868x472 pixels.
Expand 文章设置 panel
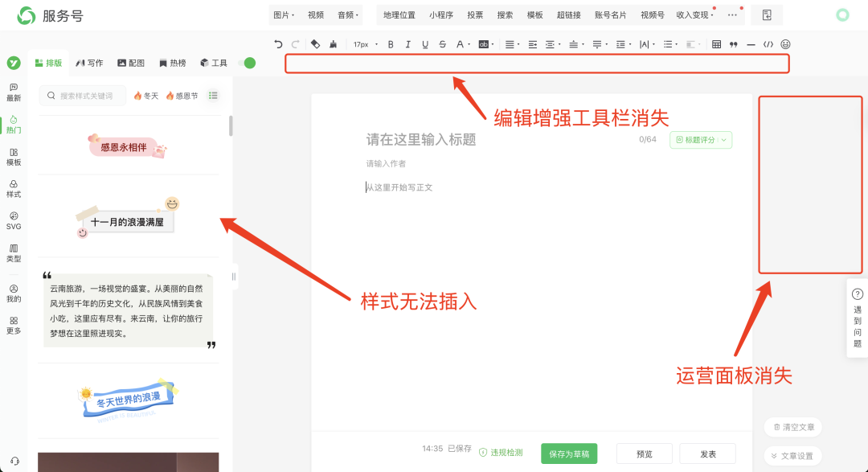tap(792, 456)
